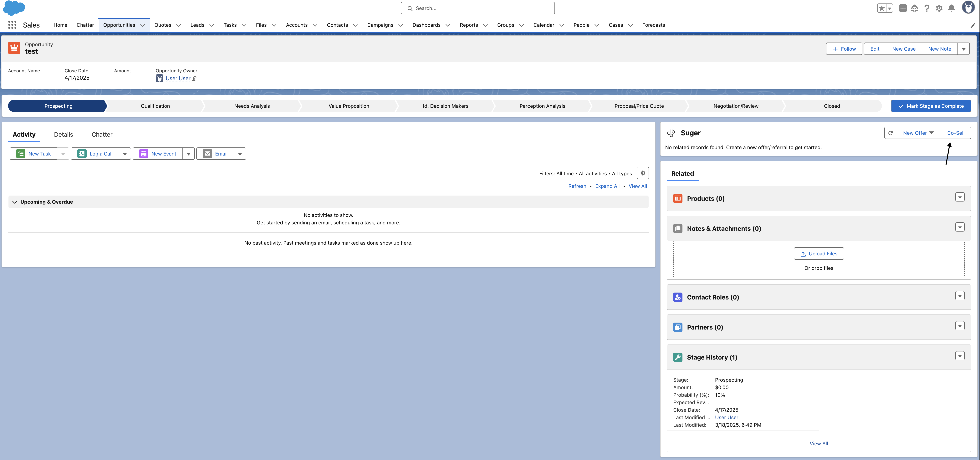The width and height of the screenshot is (980, 460).
Task: Open the App Launcher grid icon
Action: [x=12, y=25]
